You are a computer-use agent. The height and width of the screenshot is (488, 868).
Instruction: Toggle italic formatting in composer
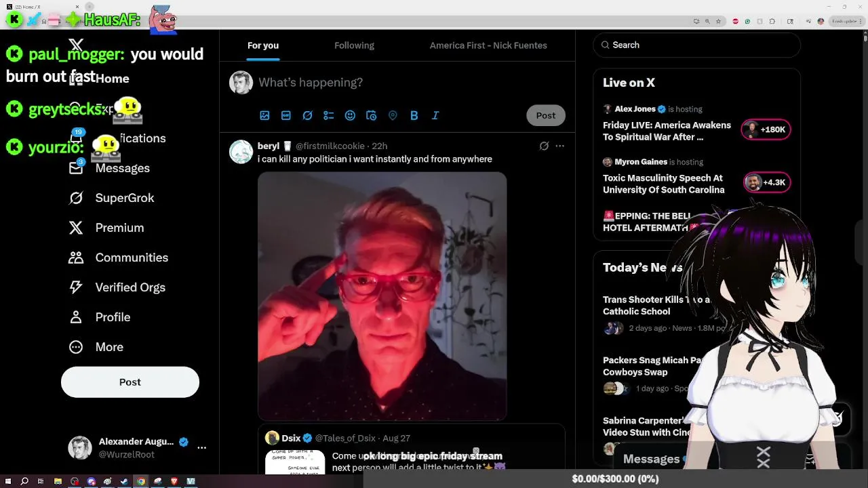pos(435,115)
